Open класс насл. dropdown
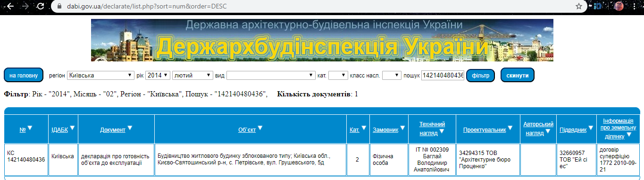Image resolution: width=644 pixels, height=180 pixels. (x=392, y=75)
